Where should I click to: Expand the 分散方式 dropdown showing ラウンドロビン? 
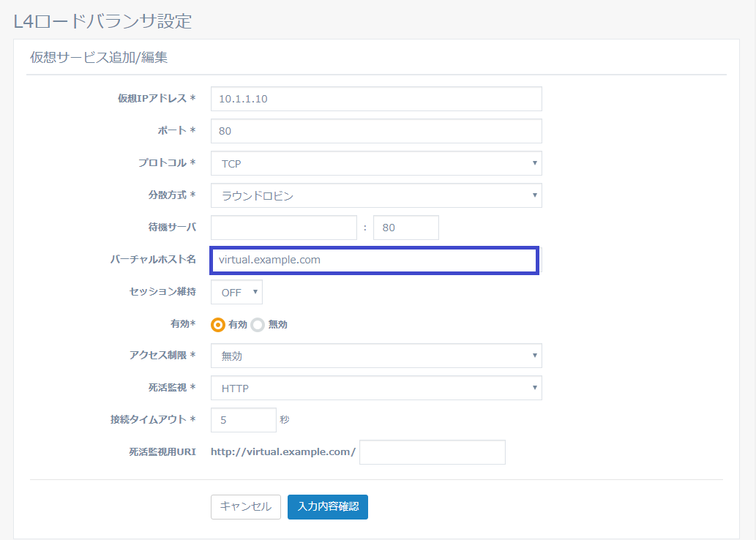click(x=375, y=195)
